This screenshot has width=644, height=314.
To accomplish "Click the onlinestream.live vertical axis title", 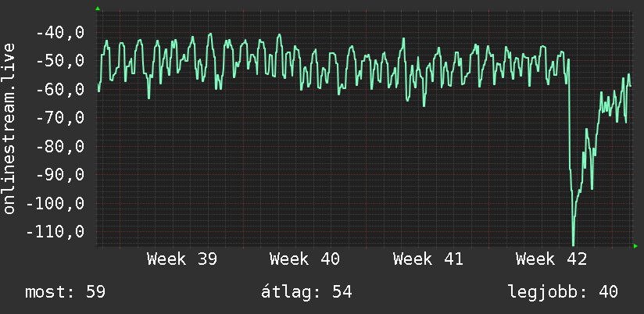I will [x=9, y=128].
